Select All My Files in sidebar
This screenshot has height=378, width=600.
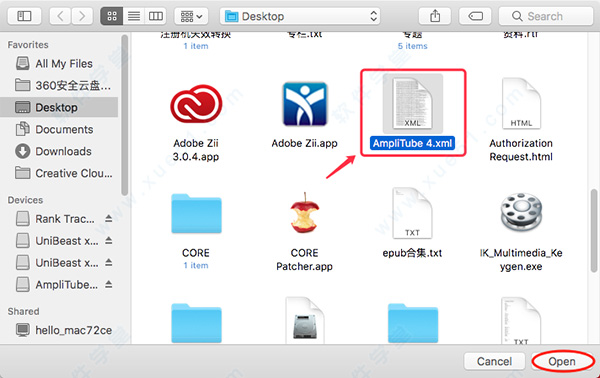[x=59, y=64]
